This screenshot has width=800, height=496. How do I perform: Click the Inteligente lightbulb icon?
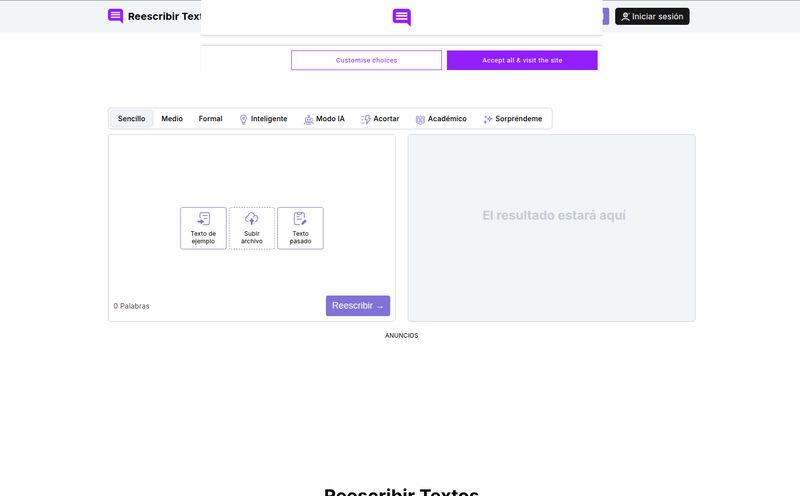coord(243,119)
